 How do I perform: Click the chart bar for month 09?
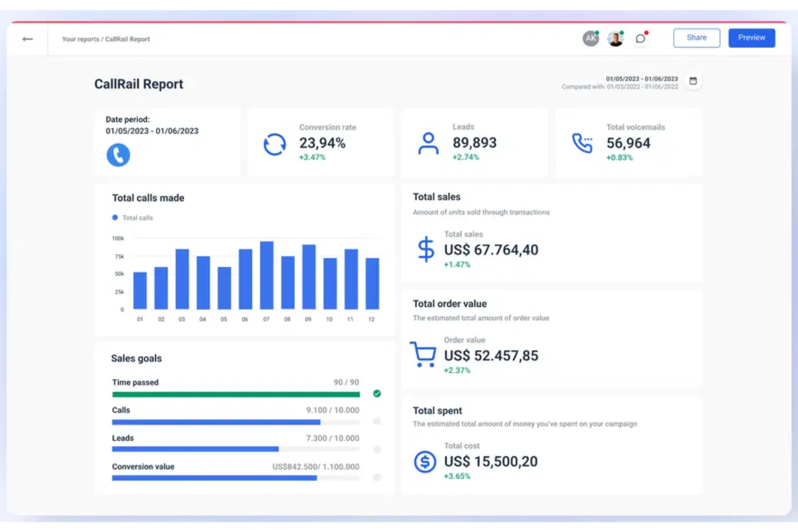coord(309,277)
